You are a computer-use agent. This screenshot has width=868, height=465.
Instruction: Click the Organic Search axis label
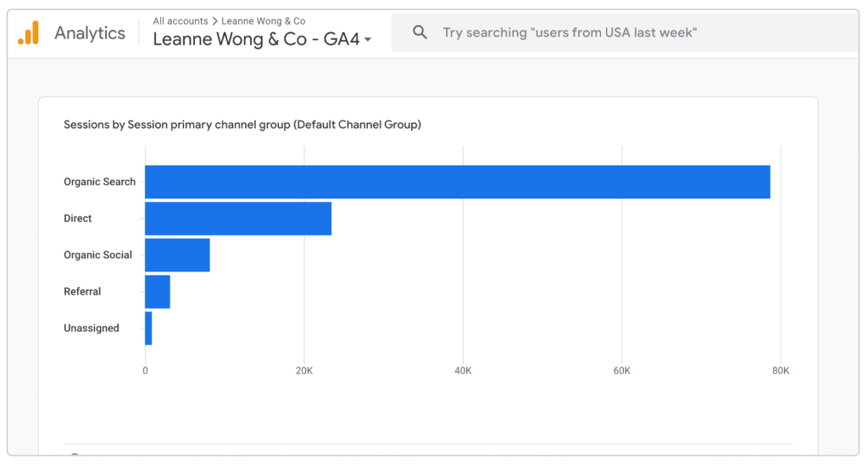(x=99, y=182)
